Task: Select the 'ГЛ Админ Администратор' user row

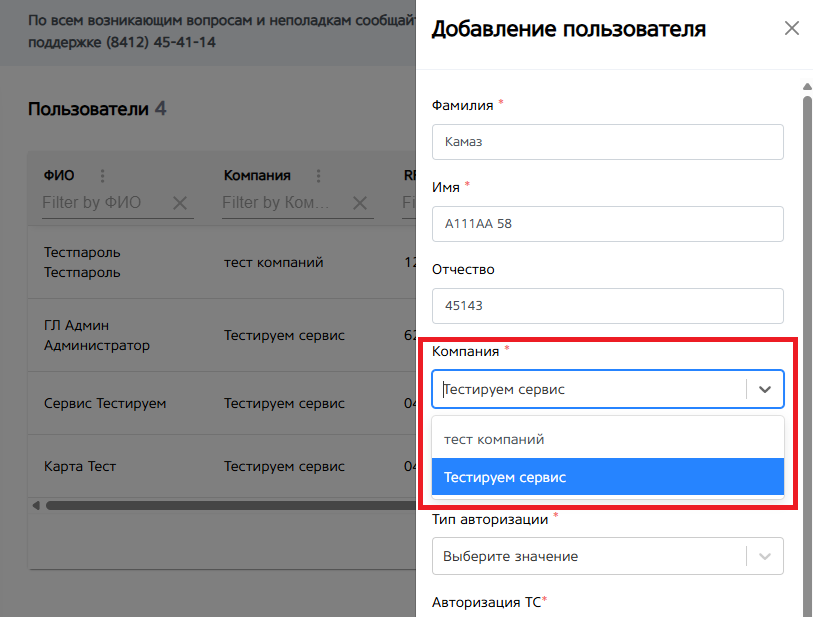Action: point(222,335)
